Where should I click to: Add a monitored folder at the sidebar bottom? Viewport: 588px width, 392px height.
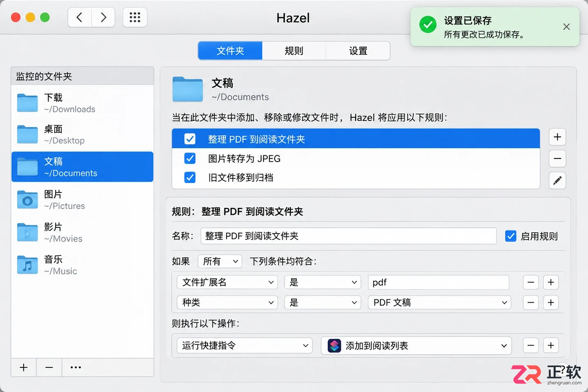coord(24,367)
